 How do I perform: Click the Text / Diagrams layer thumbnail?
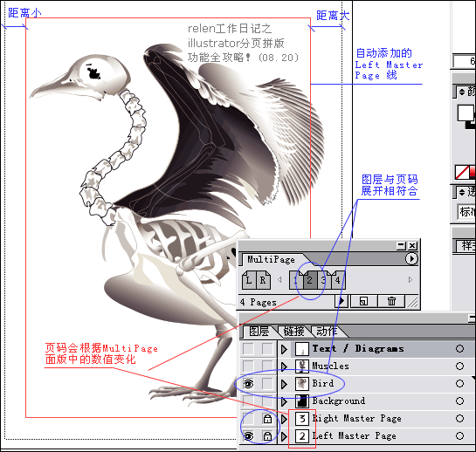pos(302,349)
